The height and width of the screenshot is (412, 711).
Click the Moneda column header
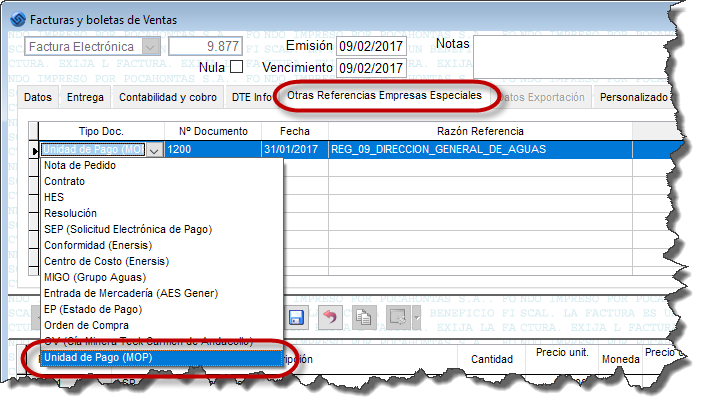point(620,359)
